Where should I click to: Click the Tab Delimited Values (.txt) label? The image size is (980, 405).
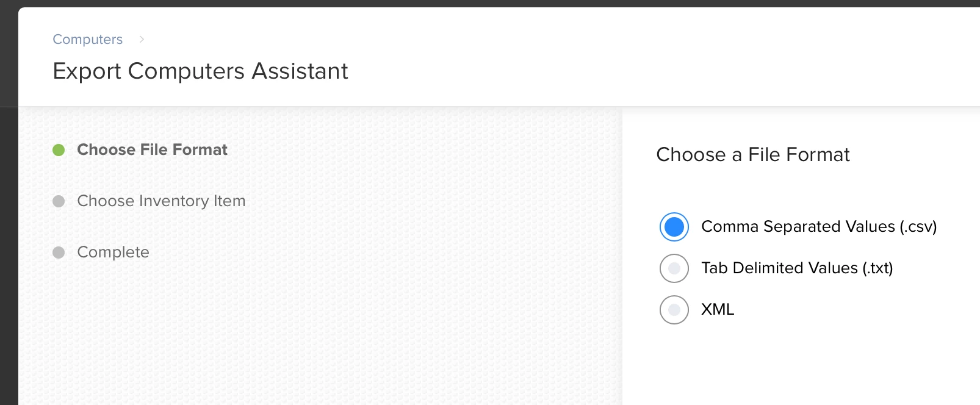pos(797,268)
